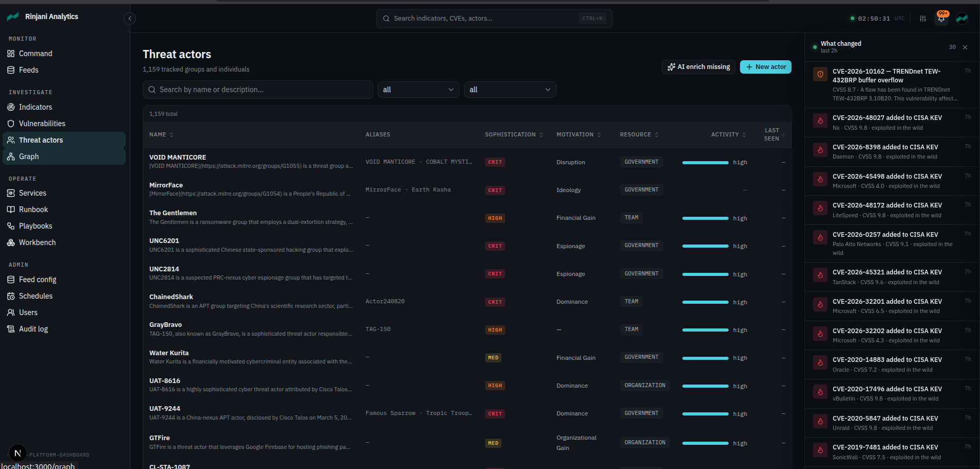Viewport: 980px width, 469px height.
Task: Click flame icon beside CVE-2026-0257
Action: coord(820,237)
